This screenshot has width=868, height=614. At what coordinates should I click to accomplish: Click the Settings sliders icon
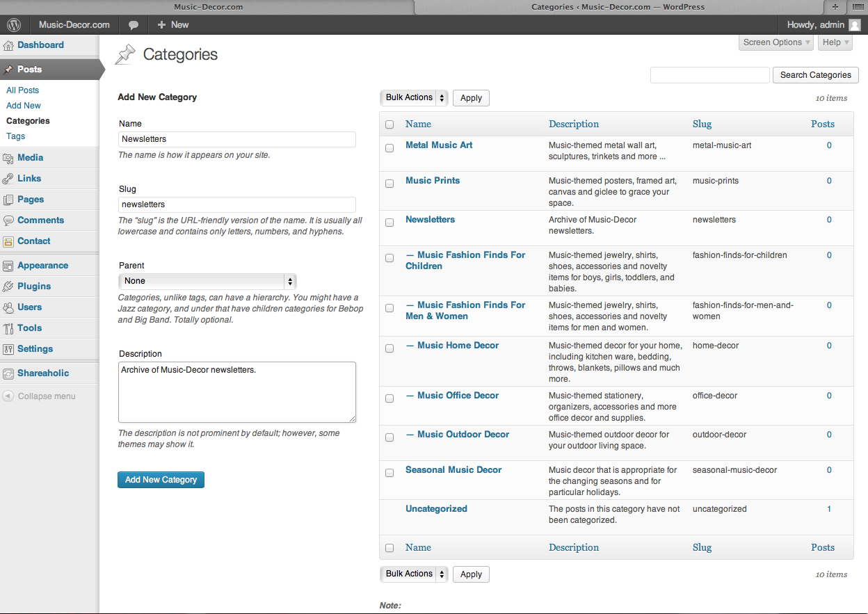(8, 349)
